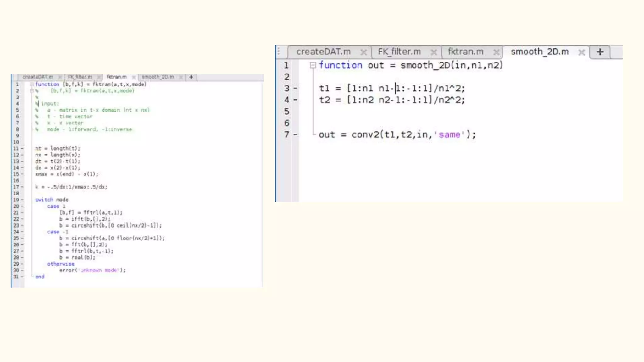
Task: Collapse the smooth_2D function code fold
Action: pos(313,65)
